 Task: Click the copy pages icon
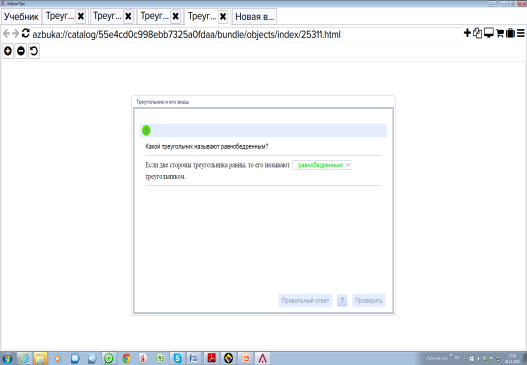(478, 33)
